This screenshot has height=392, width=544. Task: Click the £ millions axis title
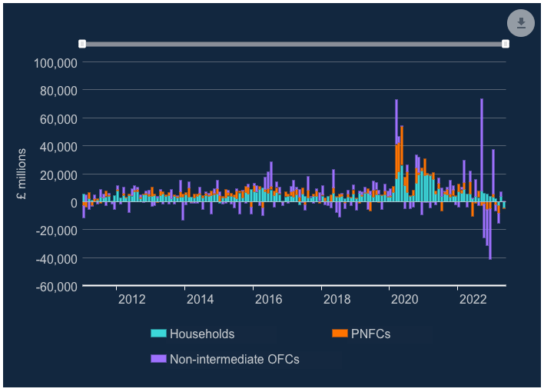[x=21, y=174]
